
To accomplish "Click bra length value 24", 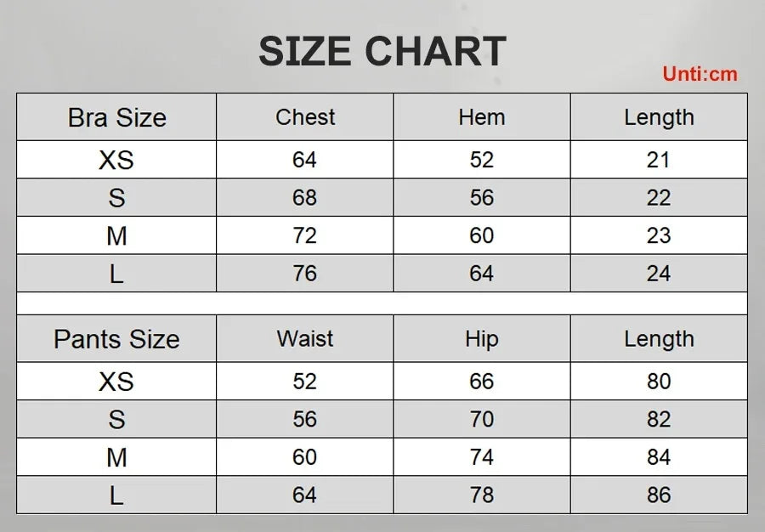I will (659, 274).
